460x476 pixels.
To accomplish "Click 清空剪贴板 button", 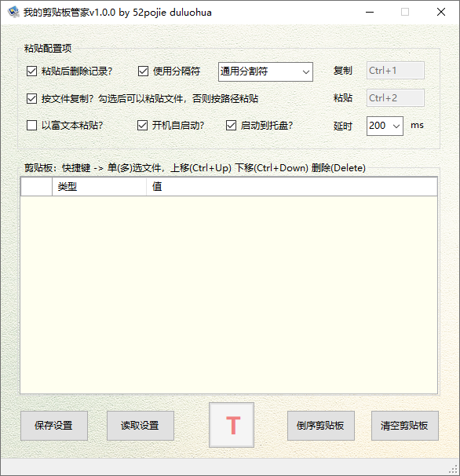I will pyautogui.click(x=405, y=426).
